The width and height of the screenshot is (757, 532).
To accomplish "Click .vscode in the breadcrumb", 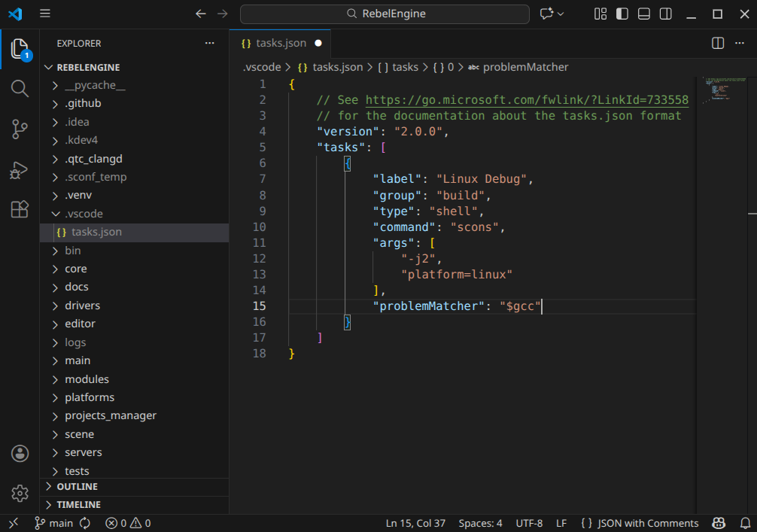I will tap(262, 67).
